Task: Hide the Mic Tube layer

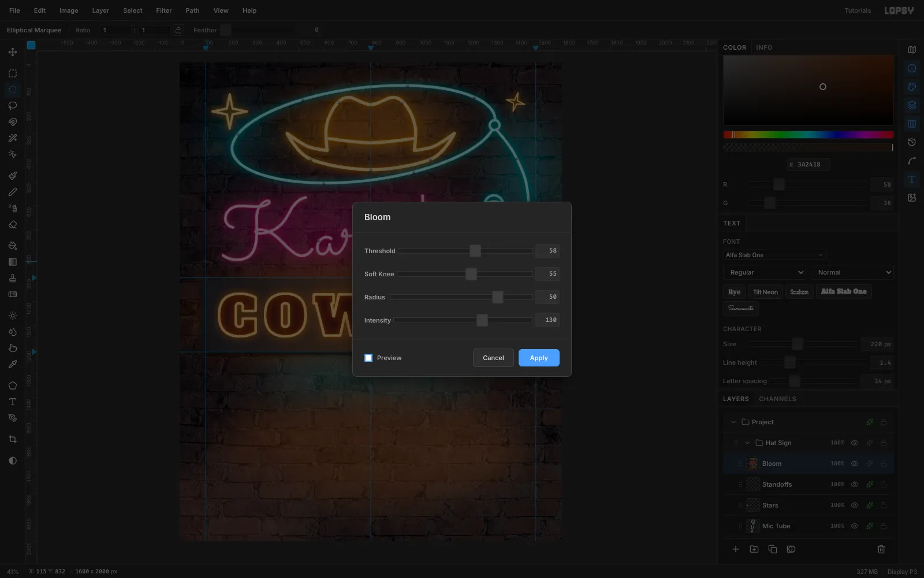Action: [855, 526]
